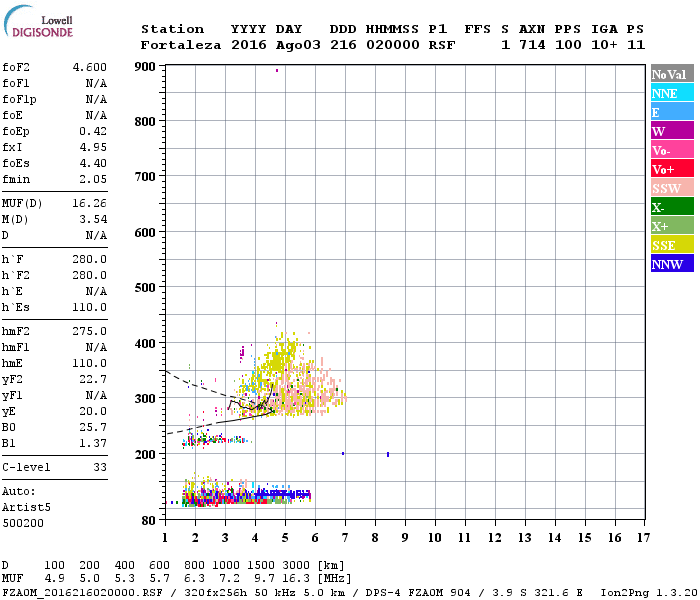Click the 17 MHz axis label
700x600 pixels.
click(x=643, y=538)
